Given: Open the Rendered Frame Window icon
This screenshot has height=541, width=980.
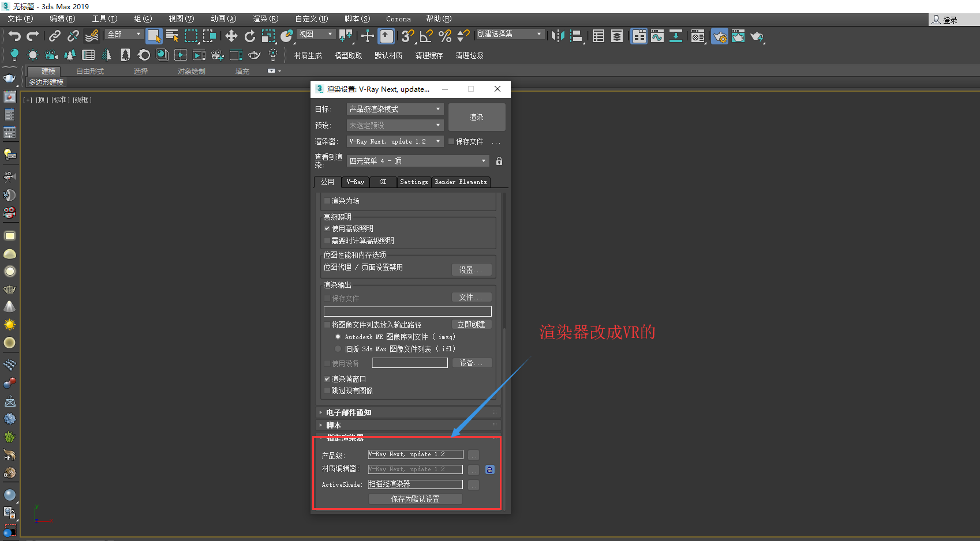Looking at the screenshot, I should click(738, 36).
